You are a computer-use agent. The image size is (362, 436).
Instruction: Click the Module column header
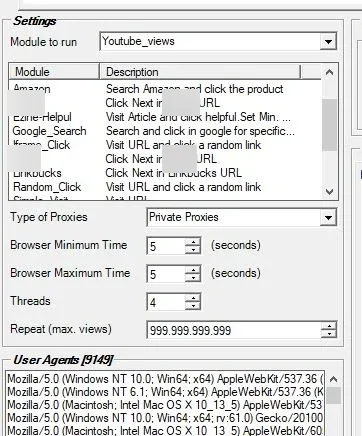coord(54,72)
